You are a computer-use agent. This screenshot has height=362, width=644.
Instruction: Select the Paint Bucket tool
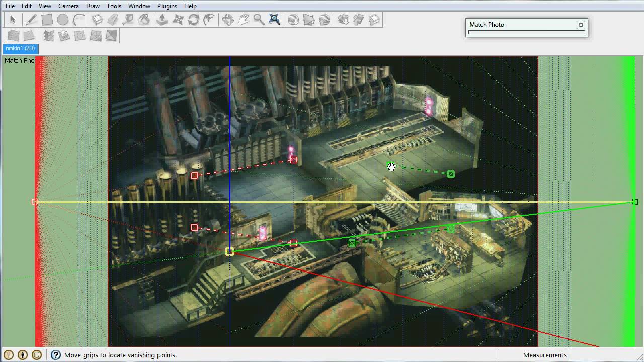pyautogui.click(x=144, y=20)
